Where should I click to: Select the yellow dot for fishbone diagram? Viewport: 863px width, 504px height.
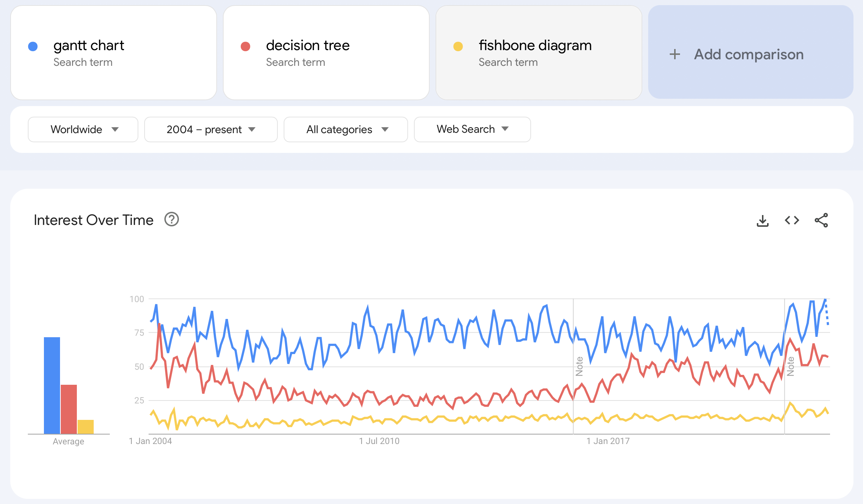click(458, 46)
